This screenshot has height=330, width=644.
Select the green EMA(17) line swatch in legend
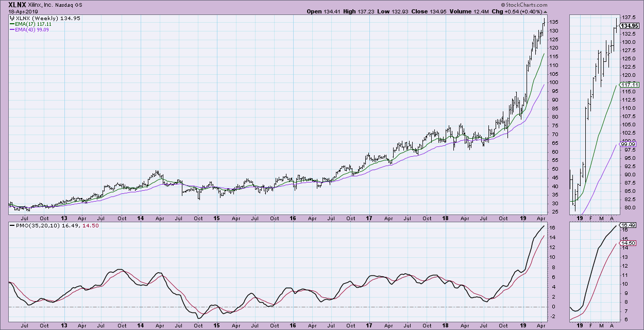click(x=13, y=24)
